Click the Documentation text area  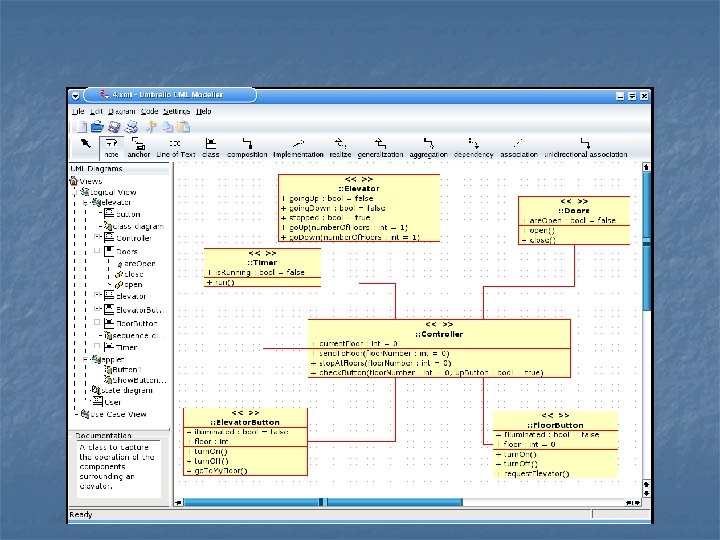(118, 468)
